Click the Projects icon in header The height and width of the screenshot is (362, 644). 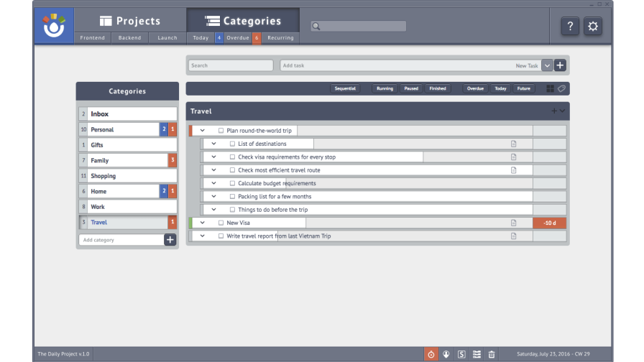coord(106,21)
